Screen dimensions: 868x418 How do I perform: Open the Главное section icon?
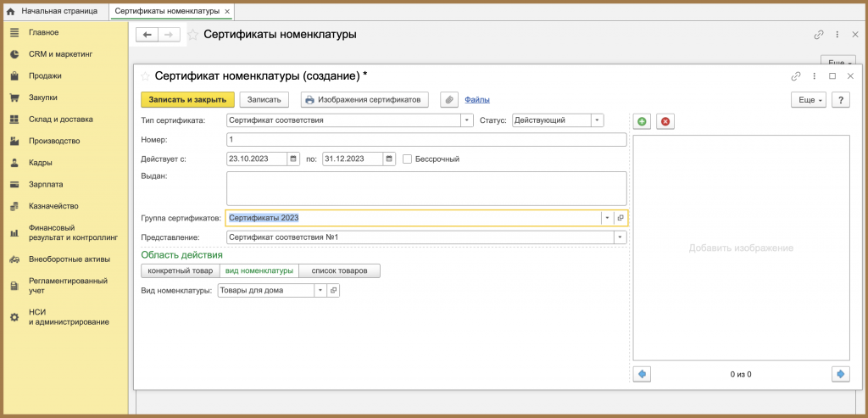15,33
